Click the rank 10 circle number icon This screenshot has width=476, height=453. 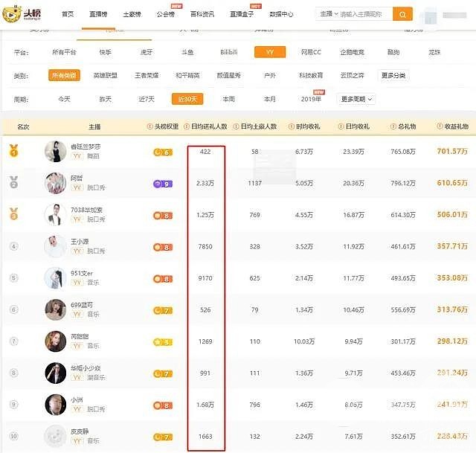tap(13, 436)
